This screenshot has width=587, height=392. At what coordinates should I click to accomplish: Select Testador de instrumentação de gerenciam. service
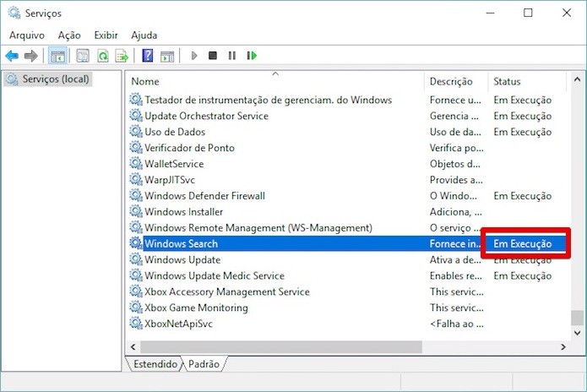(268, 100)
